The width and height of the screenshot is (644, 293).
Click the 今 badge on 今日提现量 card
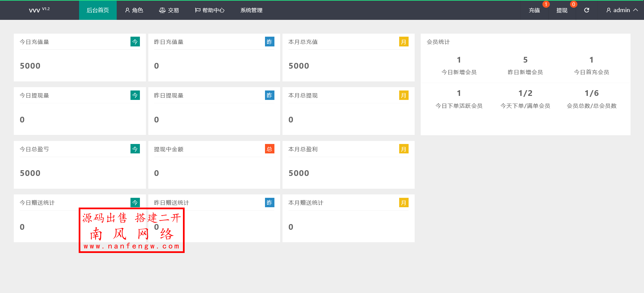click(x=135, y=96)
